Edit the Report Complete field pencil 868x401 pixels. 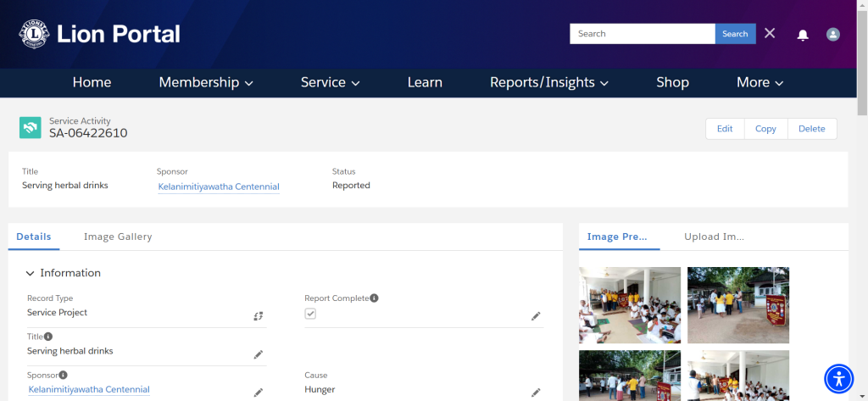(536, 316)
